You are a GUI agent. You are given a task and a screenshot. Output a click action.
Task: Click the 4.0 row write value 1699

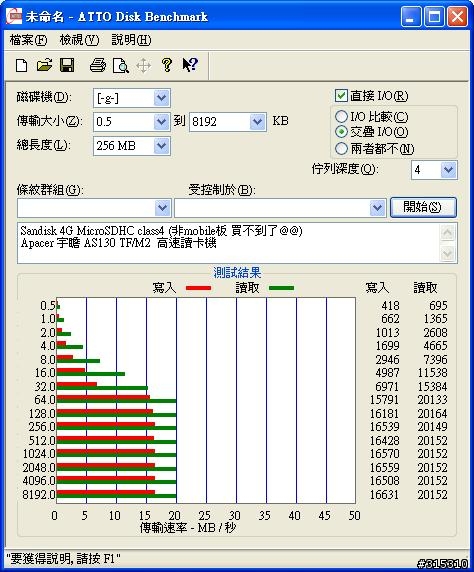click(387, 345)
